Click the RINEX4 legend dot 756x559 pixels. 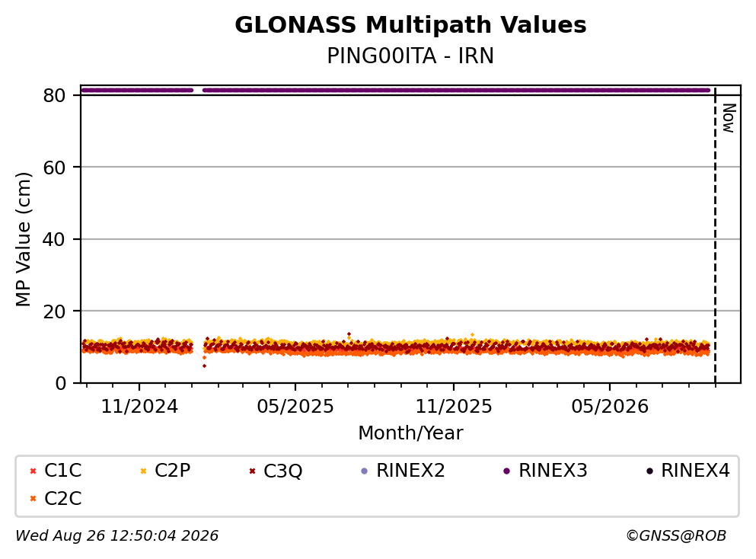[x=649, y=471]
